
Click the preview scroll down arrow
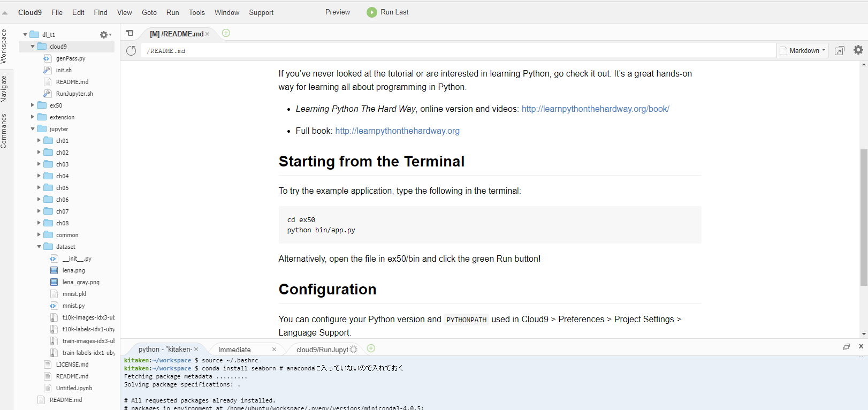(864, 334)
